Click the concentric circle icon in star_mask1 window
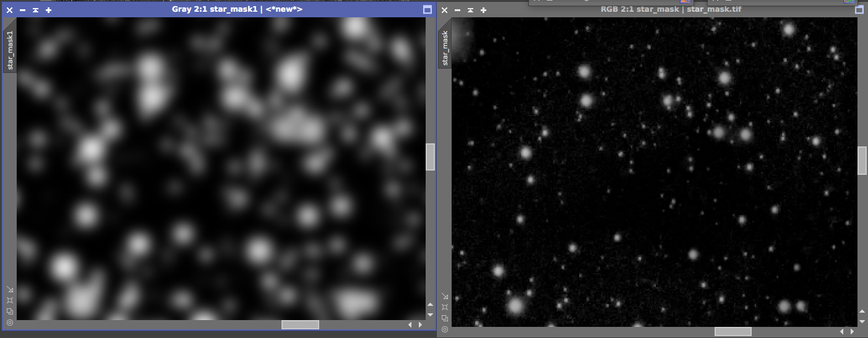Screen dimensions: 868x338 [x=10, y=323]
